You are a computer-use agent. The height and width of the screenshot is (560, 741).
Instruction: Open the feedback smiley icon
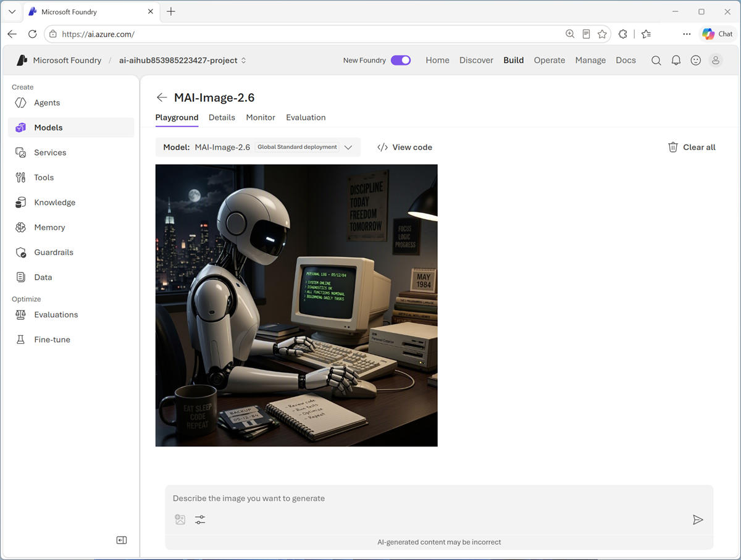pyautogui.click(x=696, y=61)
